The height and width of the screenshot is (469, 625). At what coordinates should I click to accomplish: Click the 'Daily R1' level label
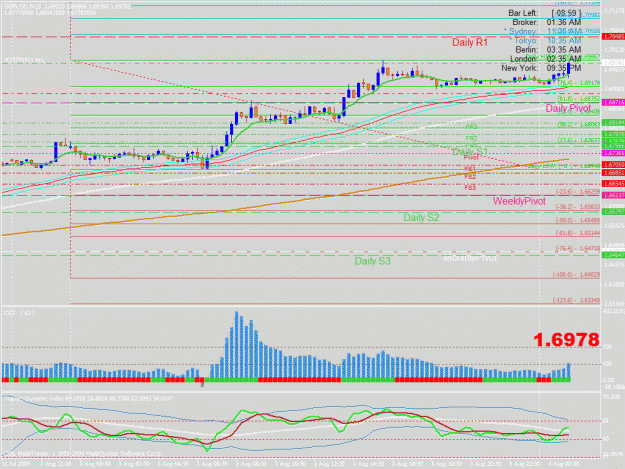tap(470, 43)
